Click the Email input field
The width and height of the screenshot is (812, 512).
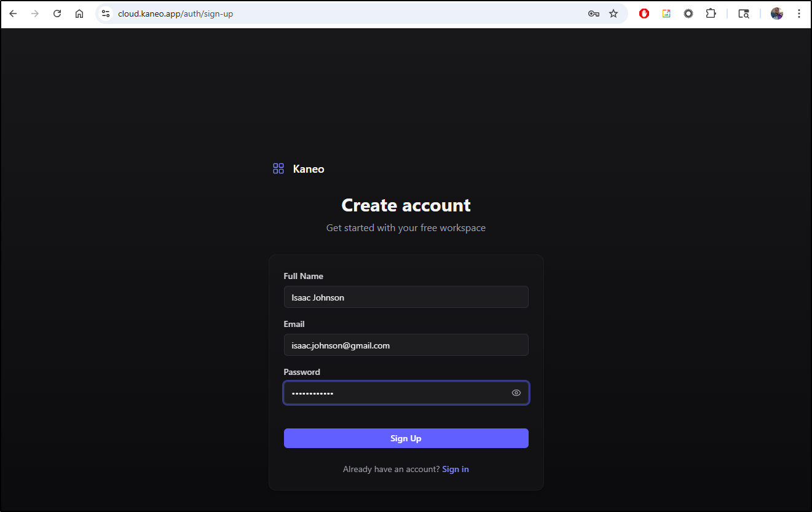coord(406,345)
